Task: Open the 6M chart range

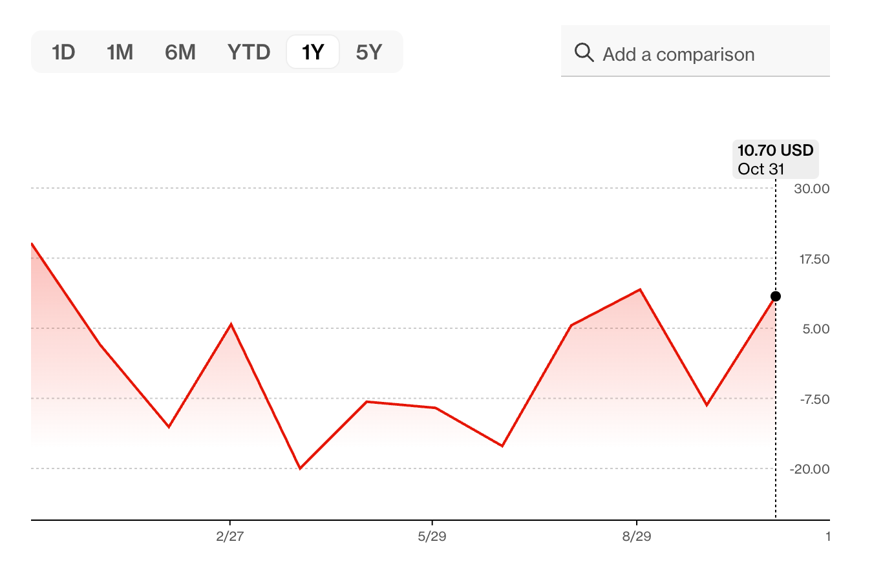Action: click(180, 52)
